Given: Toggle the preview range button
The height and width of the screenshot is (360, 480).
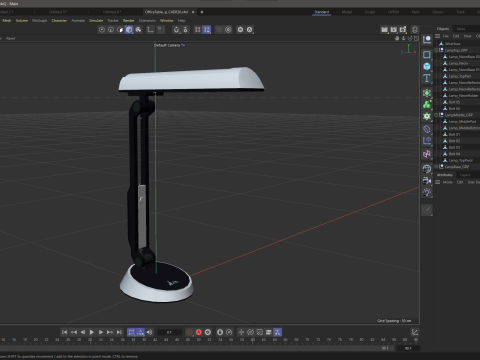Looking at the screenshot, I should click(140, 332).
